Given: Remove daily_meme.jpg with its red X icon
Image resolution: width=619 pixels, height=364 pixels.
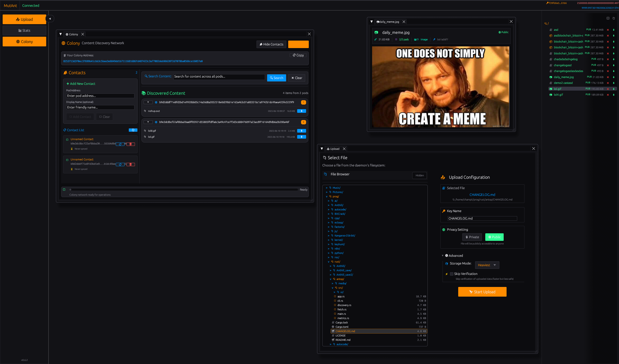Looking at the screenshot, I should tap(608, 77).
